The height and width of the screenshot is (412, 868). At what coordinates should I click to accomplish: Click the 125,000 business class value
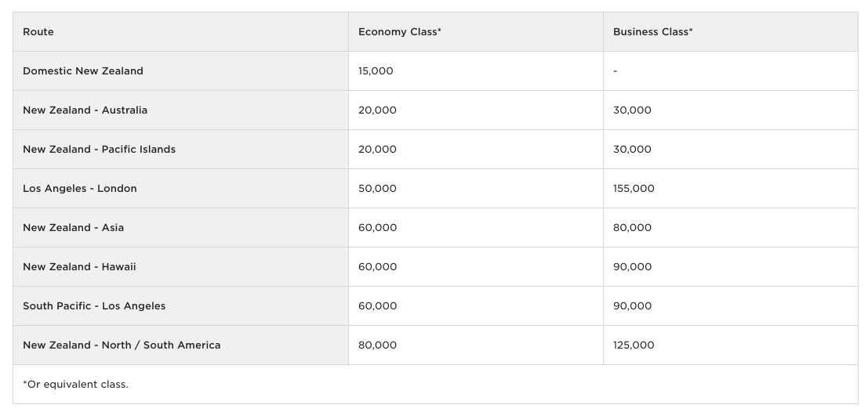[634, 345]
